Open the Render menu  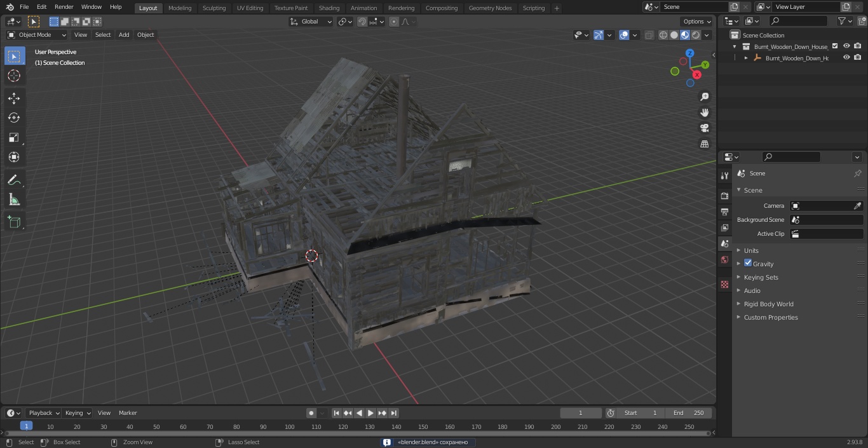point(64,7)
